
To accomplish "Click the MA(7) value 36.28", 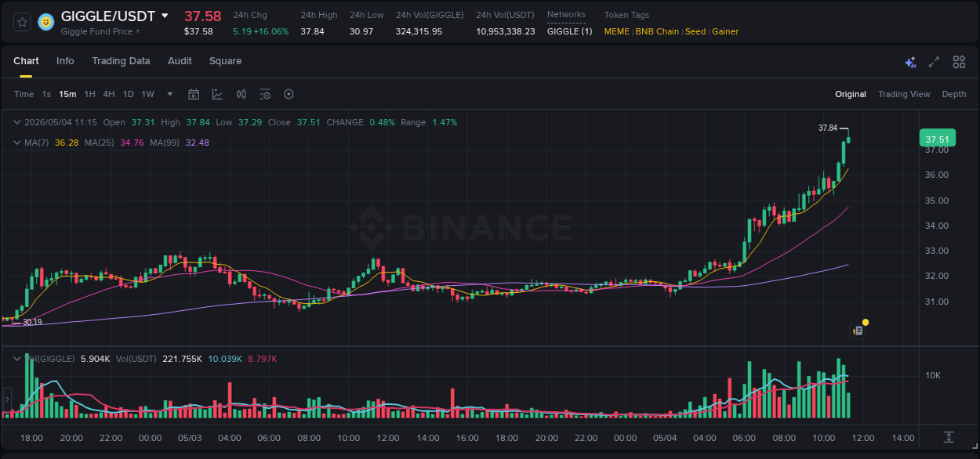I will tap(66, 143).
